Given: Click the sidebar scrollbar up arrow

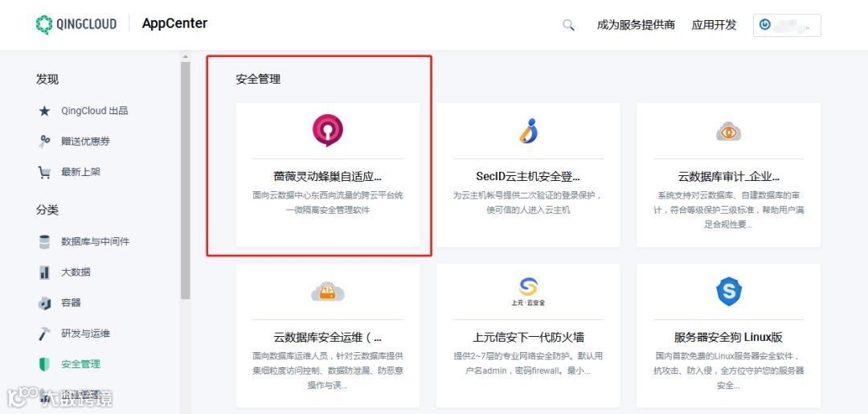Looking at the screenshot, I should (x=186, y=56).
